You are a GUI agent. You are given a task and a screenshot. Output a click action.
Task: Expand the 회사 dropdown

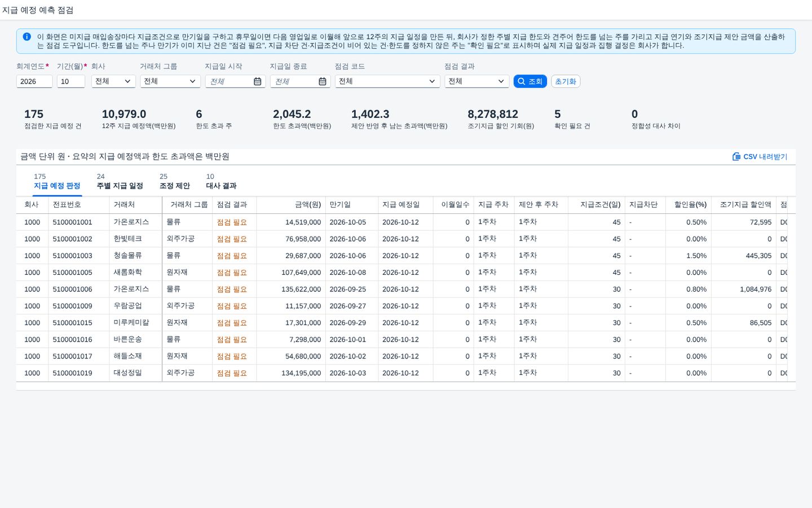coord(113,81)
